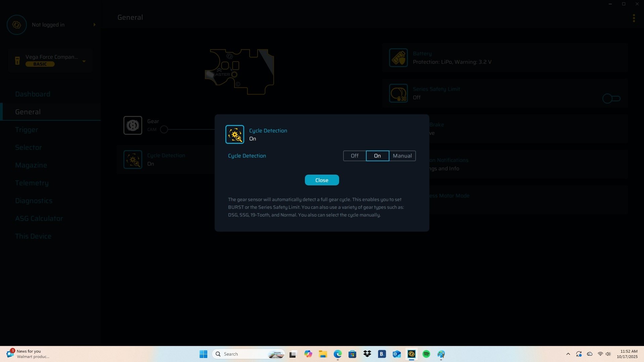Switch Cycle Detection to Manual
Viewport: 644px width, 362px height.
point(402,156)
